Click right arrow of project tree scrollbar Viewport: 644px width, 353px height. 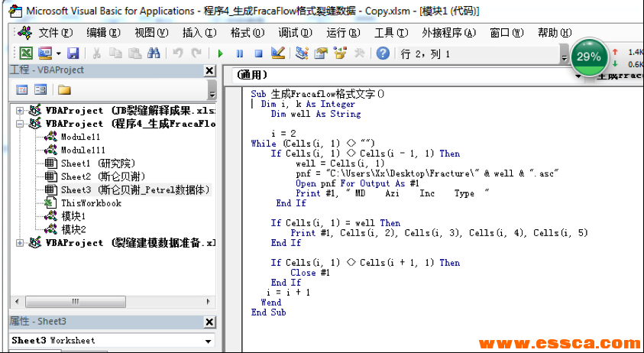tap(208, 302)
